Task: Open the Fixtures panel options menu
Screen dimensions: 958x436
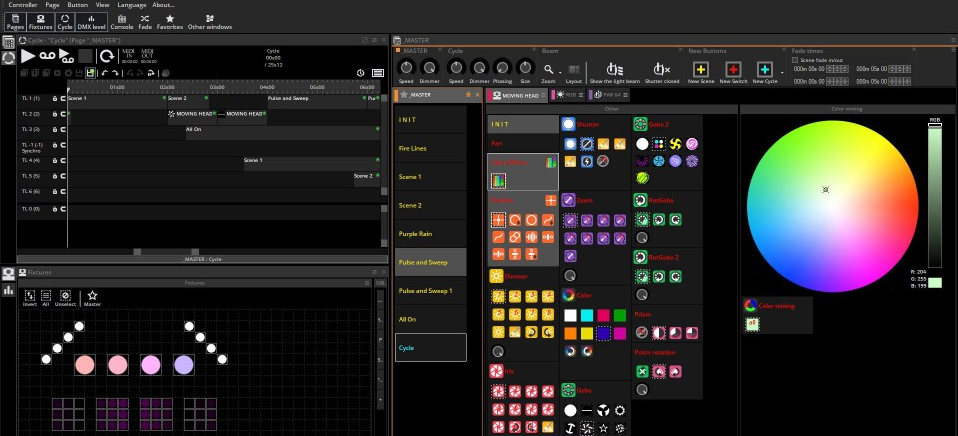Action: [x=376, y=272]
